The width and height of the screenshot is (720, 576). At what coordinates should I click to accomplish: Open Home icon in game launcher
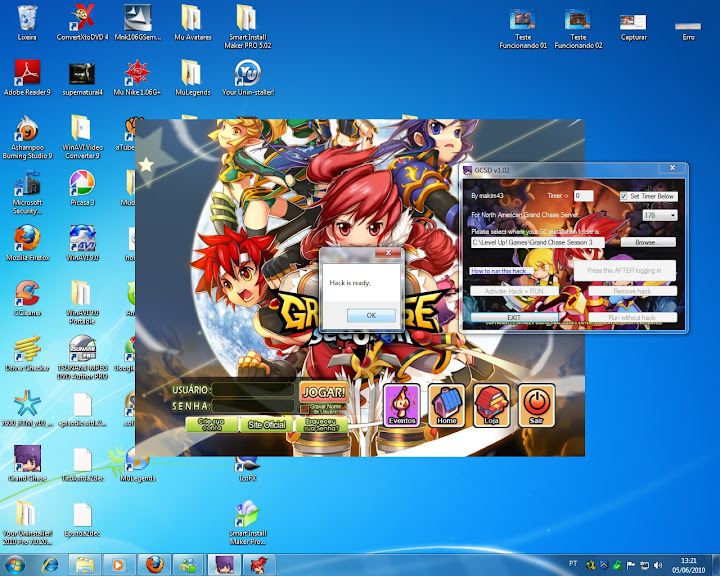point(447,405)
